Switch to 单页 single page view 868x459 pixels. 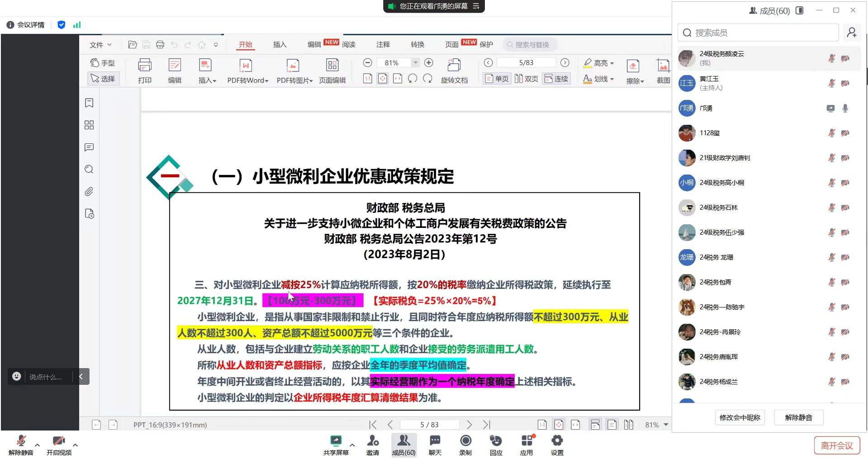[497, 79]
